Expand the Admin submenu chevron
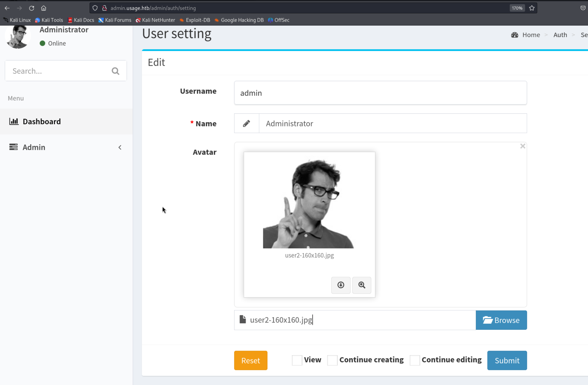The image size is (588, 385). 120,147
